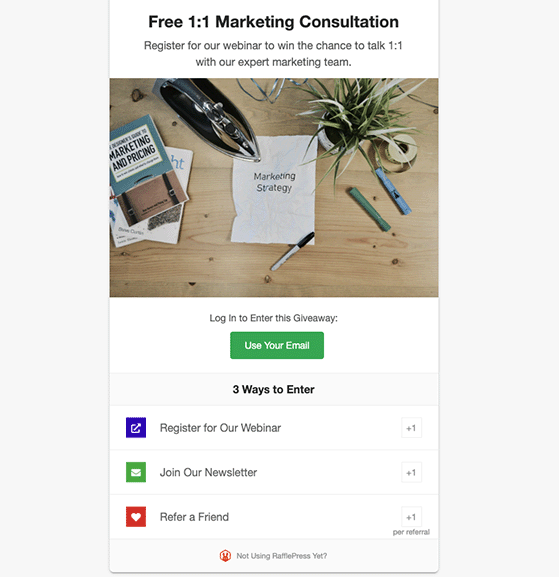Click the red heart referral icon

pyautogui.click(x=136, y=517)
